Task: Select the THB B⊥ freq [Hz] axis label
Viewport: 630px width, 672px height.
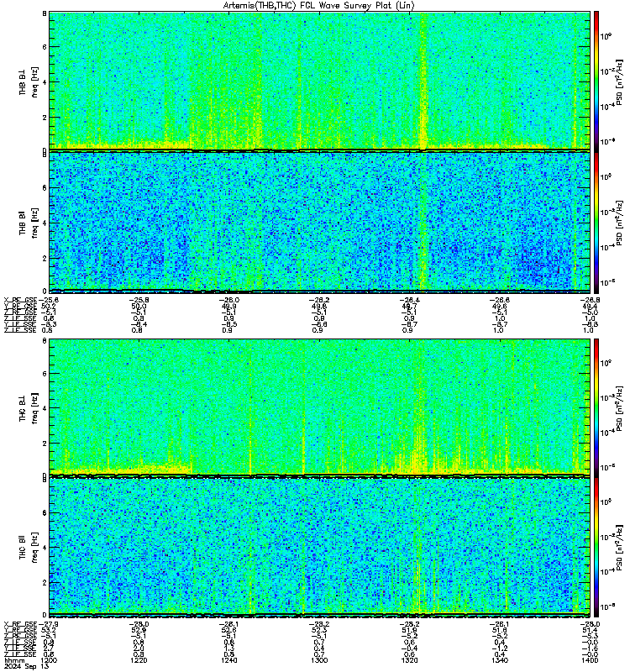Action: tap(29, 81)
